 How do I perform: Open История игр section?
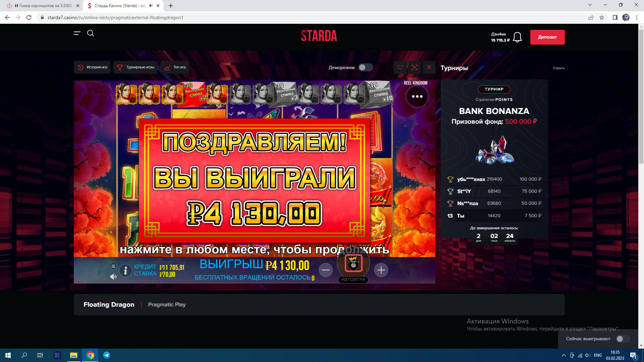(x=93, y=67)
